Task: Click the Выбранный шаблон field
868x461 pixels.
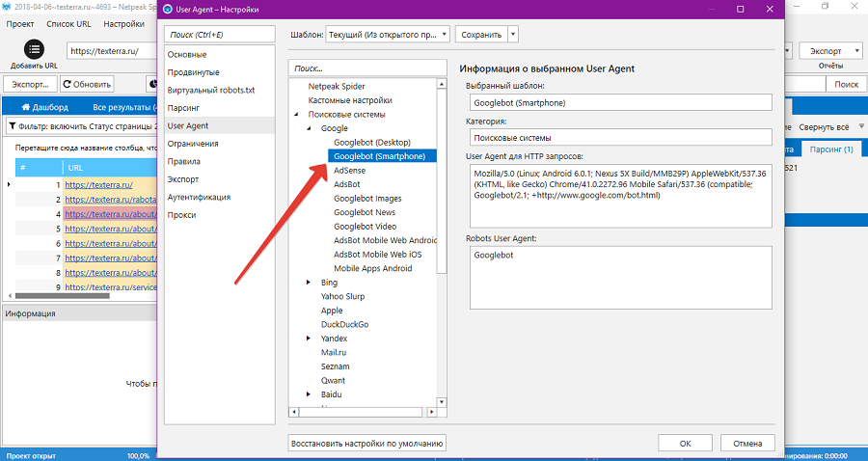Action: (x=620, y=102)
